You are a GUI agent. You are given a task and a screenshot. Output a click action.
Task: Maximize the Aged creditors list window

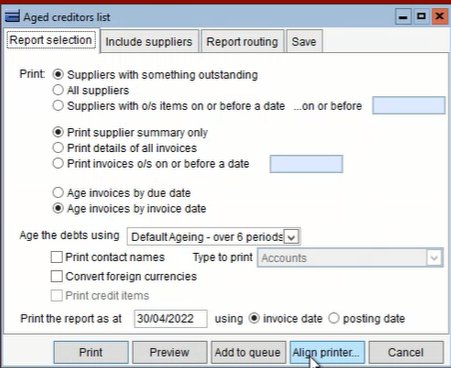pyautogui.click(x=421, y=16)
